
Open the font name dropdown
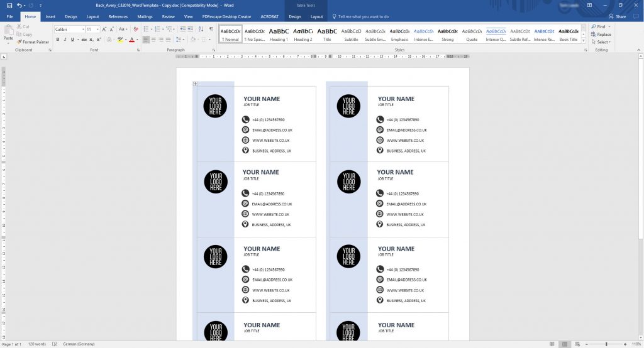click(83, 29)
